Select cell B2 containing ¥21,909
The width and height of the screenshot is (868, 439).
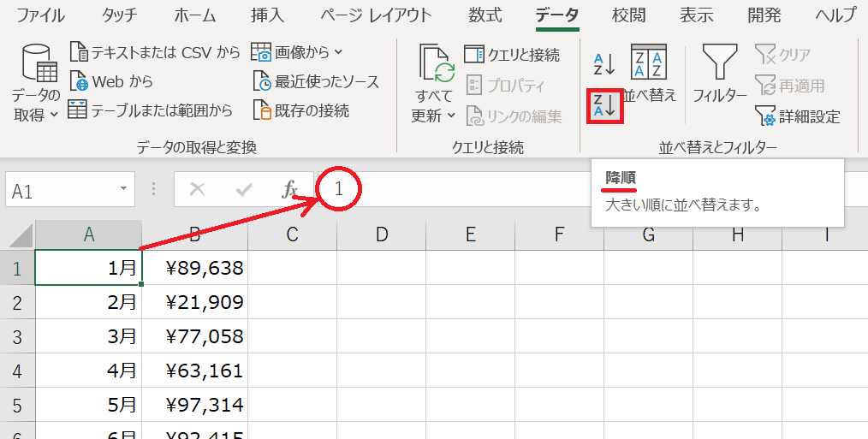[194, 301]
